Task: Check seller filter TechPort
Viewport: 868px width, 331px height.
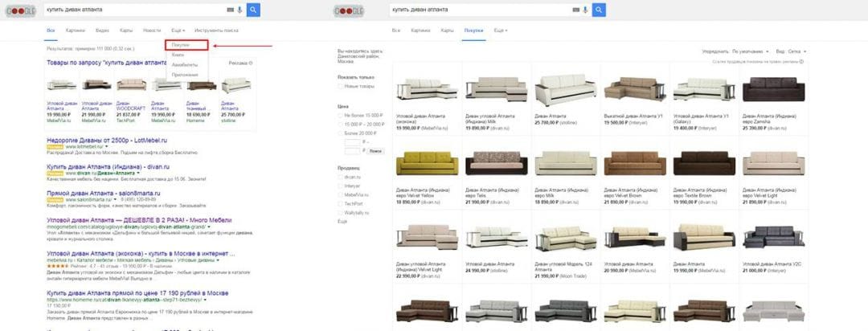Action: click(341, 204)
